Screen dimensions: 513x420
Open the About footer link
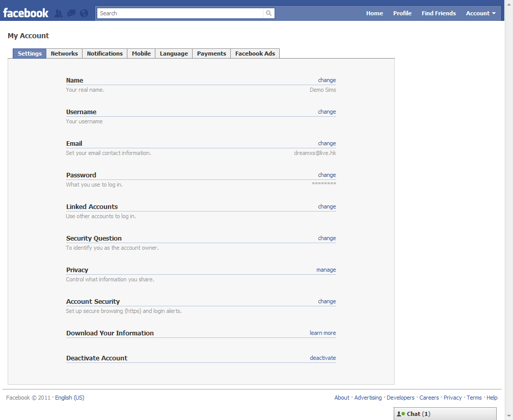click(342, 398)
